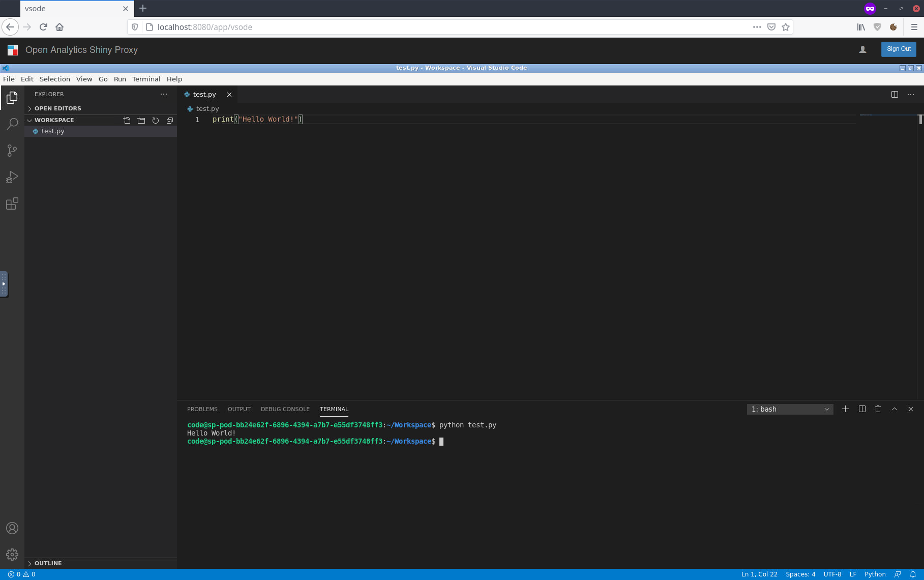The image size is (924, 580).
Task: Click code line 1 print statement
Action: 257,119
